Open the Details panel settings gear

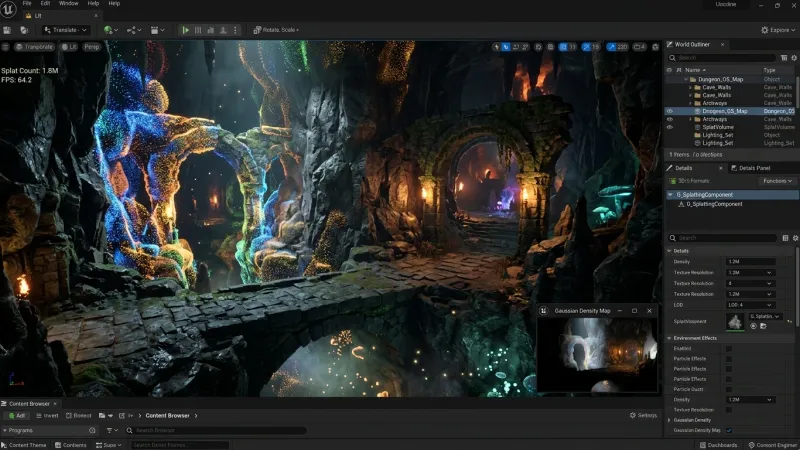[795, 238]
